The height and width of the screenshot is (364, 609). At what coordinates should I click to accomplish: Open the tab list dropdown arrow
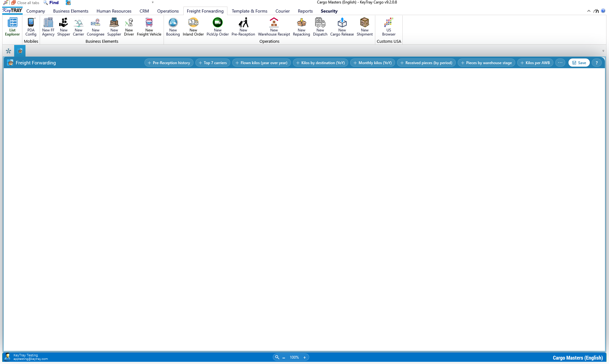pyautogui.click(x=603, y=51)
